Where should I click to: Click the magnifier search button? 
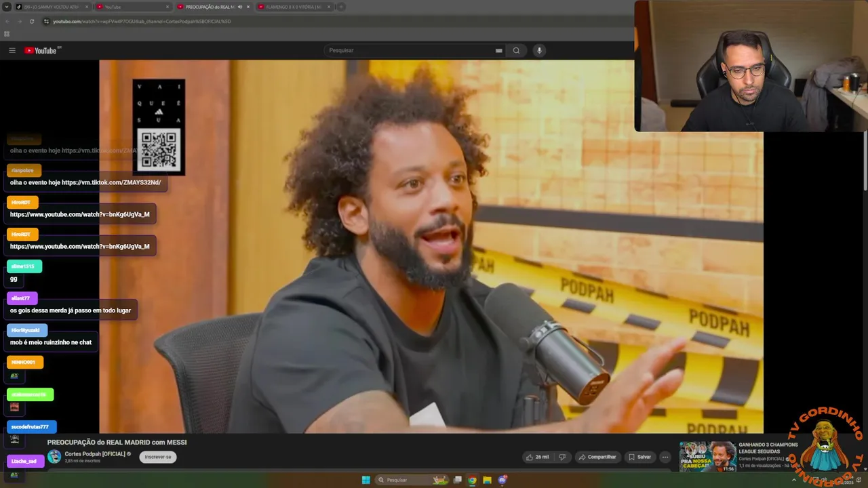pos(516,50)
